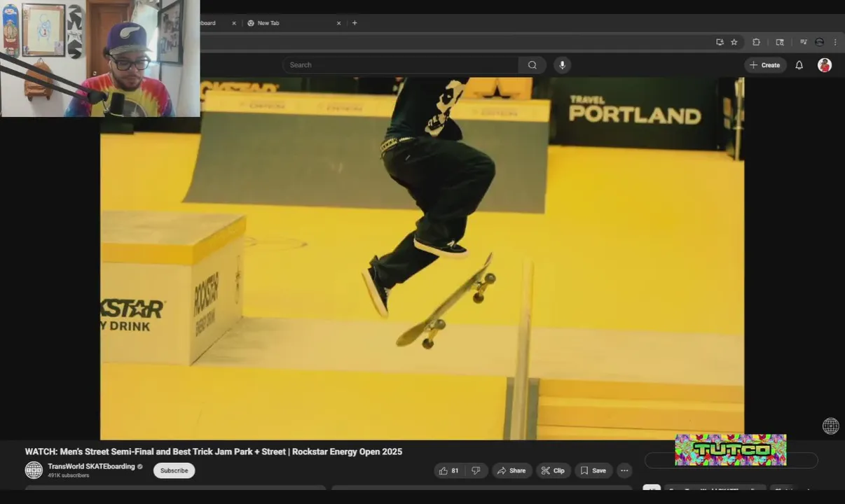The image size is (845, 504).
Task: Open more actions three-dot menu under video
Action: click(x=624, y=470)
